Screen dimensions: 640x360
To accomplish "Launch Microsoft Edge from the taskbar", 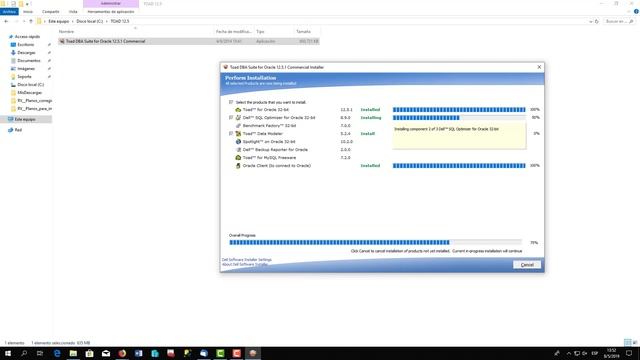I will [57, 353].
